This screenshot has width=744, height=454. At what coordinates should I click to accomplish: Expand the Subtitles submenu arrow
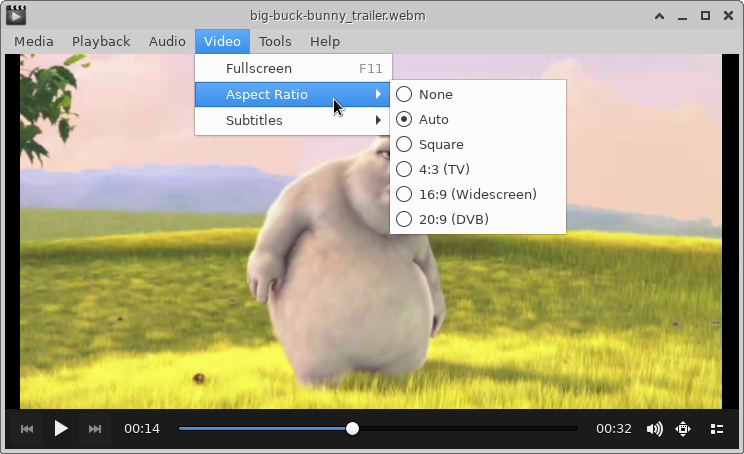pos(378,120)
